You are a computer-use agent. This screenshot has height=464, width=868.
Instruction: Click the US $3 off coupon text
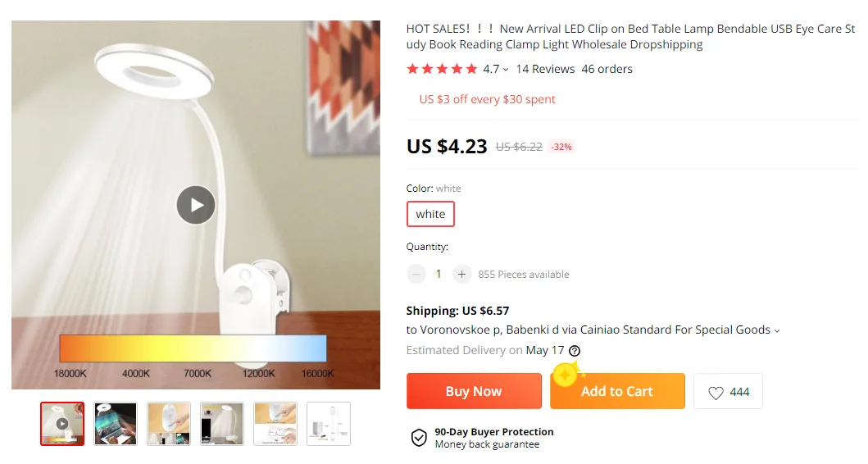(487, 99)
